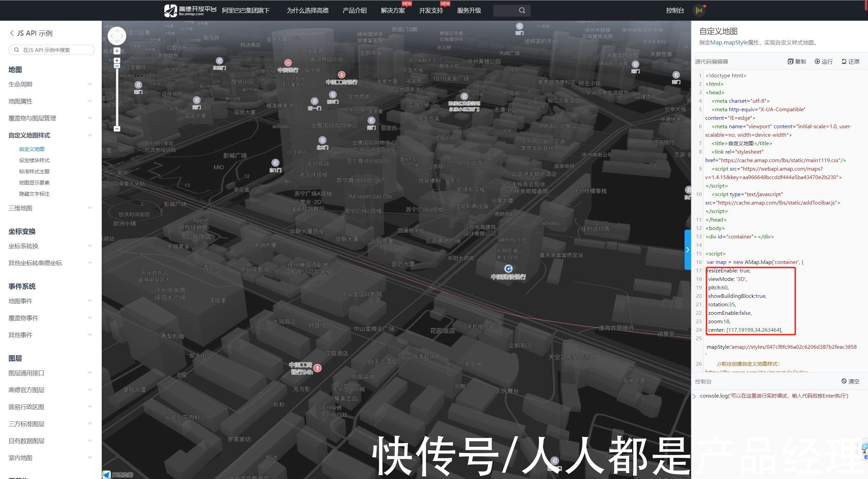
Task: Expand 其他坐标转高德坐标 section
Action: (x=51, y=263)
